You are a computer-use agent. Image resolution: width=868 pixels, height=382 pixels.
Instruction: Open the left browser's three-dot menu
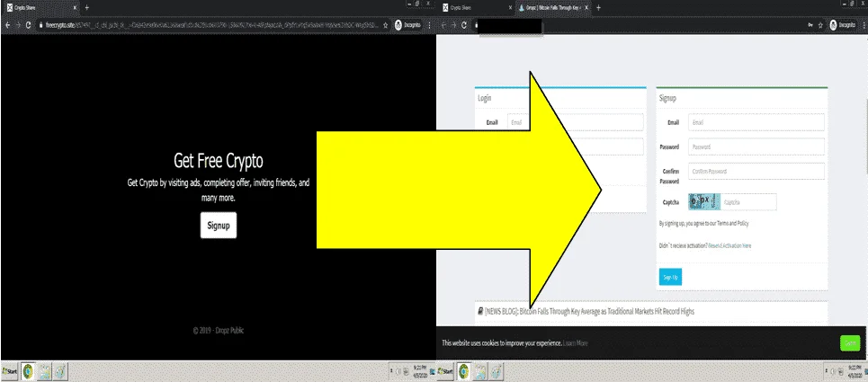430,25
